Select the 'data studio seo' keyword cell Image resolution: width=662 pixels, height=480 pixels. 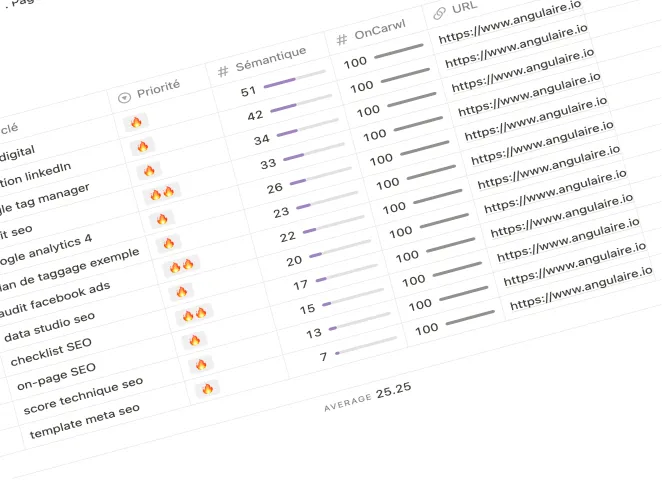click(49, 327)
